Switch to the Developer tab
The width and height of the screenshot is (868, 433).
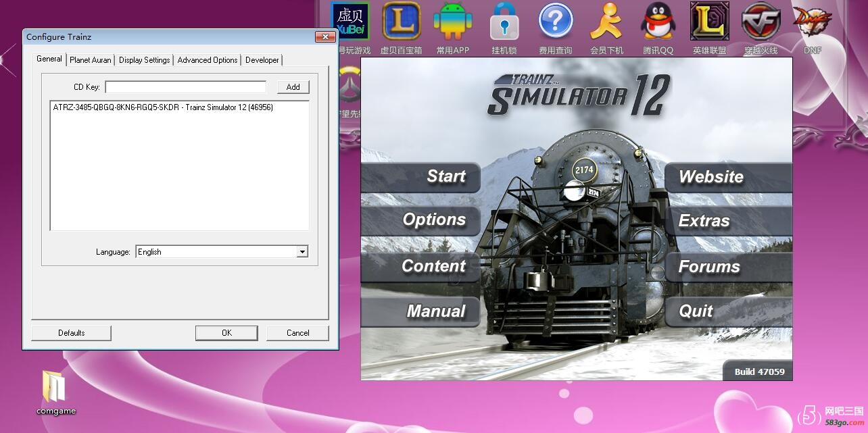(x=262, y=60)
